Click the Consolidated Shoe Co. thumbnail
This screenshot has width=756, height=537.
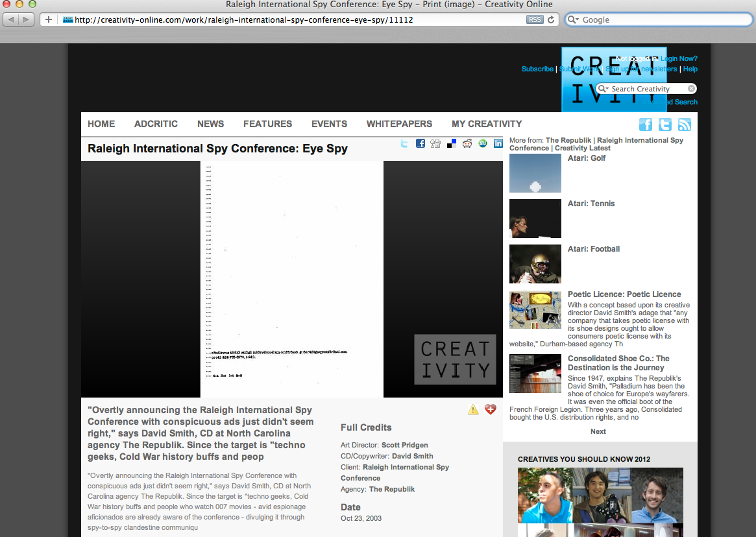tap(535, 374)
